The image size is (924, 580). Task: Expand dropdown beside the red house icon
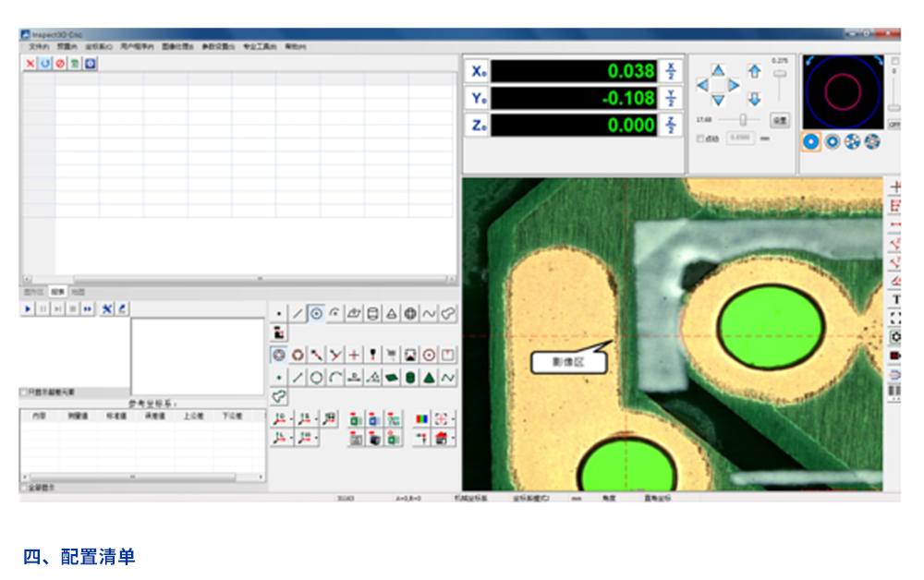(454, 439)
